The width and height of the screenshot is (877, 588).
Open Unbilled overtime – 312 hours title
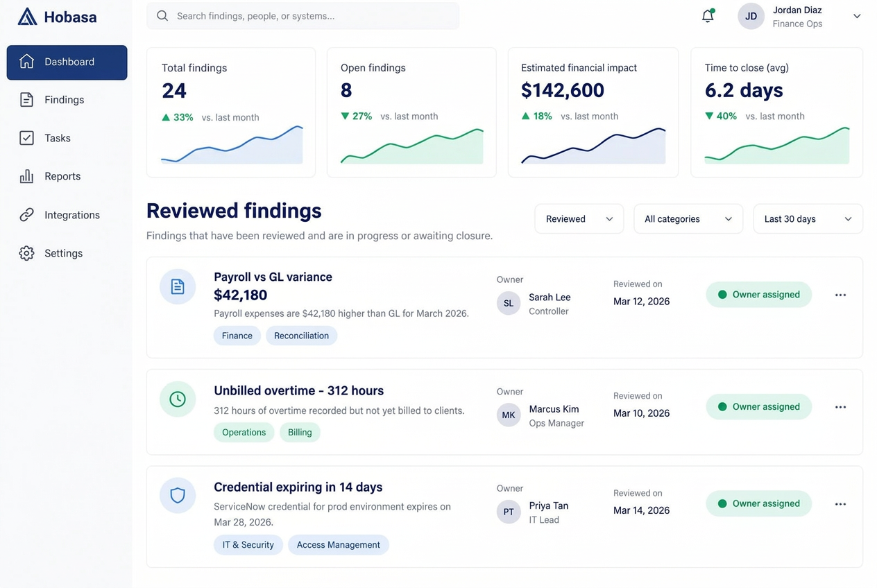(x=298, y=390)
